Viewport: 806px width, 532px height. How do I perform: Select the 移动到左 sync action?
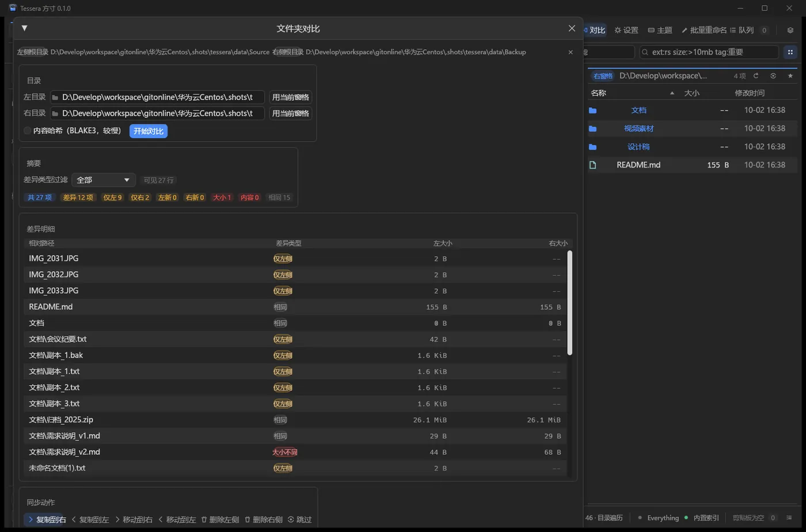point(177,519)
